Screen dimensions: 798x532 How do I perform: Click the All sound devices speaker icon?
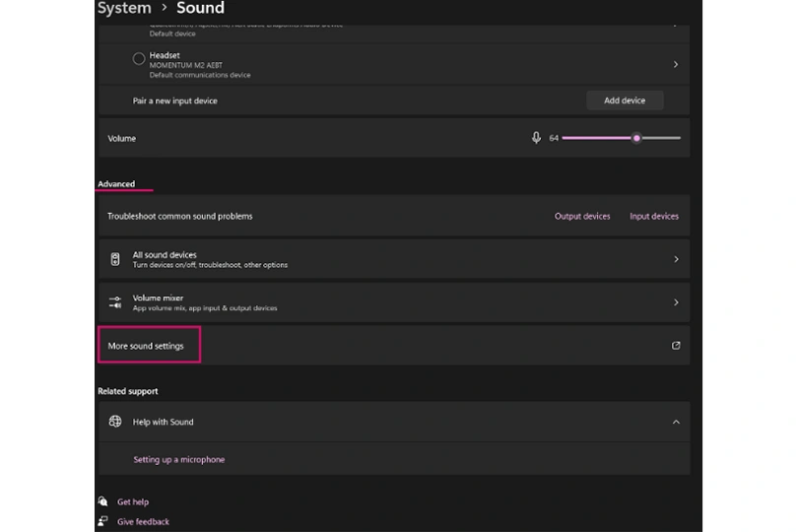tap(115, 259)
